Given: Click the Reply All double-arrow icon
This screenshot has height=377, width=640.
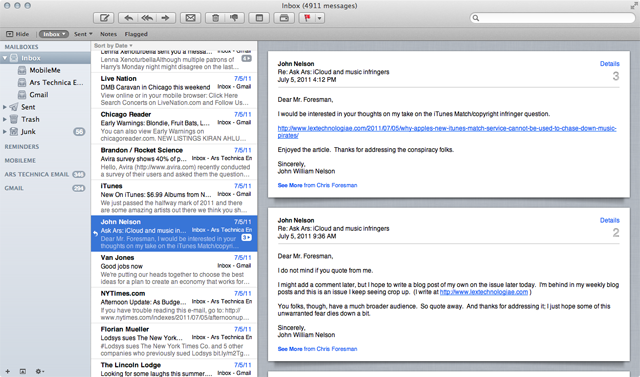Looking at the screenshot, I should pyautogui.click(x=147, y=18).
